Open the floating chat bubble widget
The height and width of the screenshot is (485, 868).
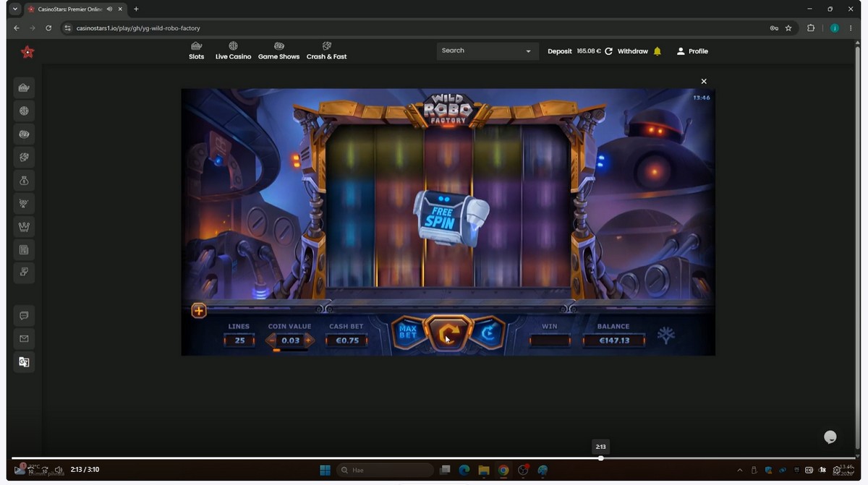(830, 437)
